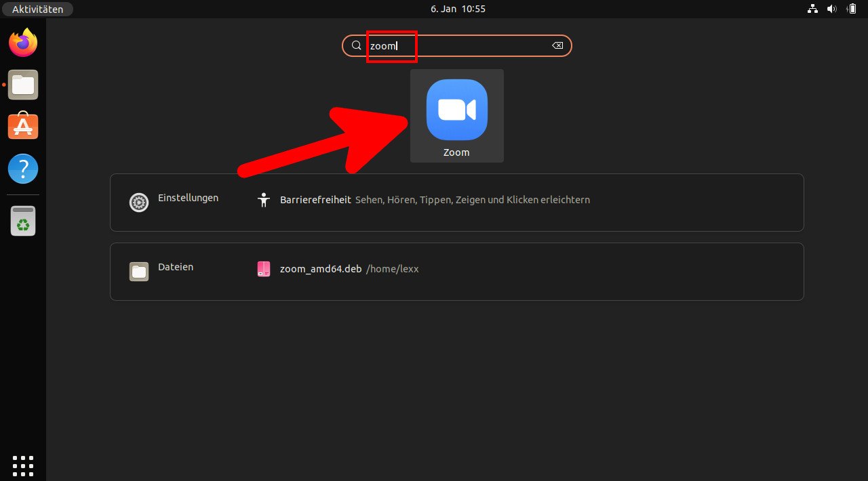Focus the search field containing zoom
Screen dimensions: 868x481
tap(461, 45)
